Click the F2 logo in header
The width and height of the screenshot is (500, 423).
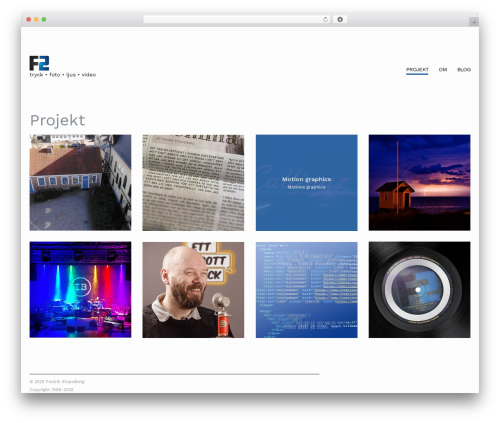[39, 63]
